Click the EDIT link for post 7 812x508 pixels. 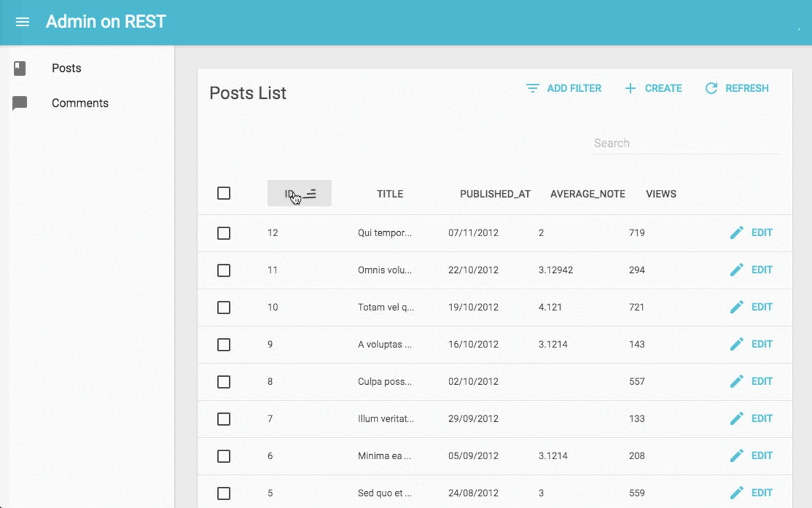point(762,419)
